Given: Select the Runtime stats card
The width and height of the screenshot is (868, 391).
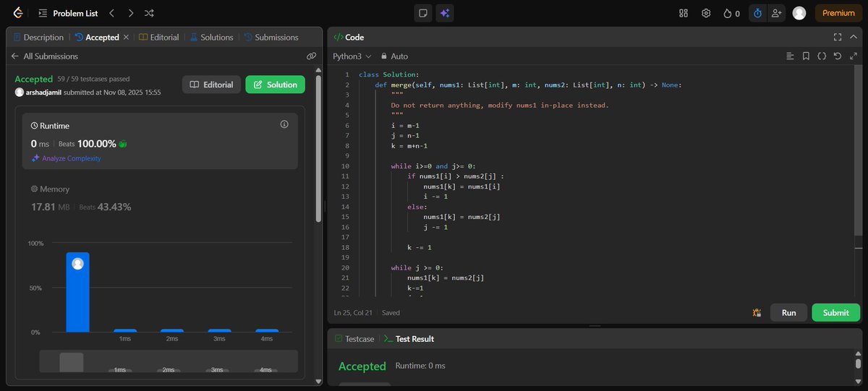Looking at the screenshot, I should coord(160,140).
